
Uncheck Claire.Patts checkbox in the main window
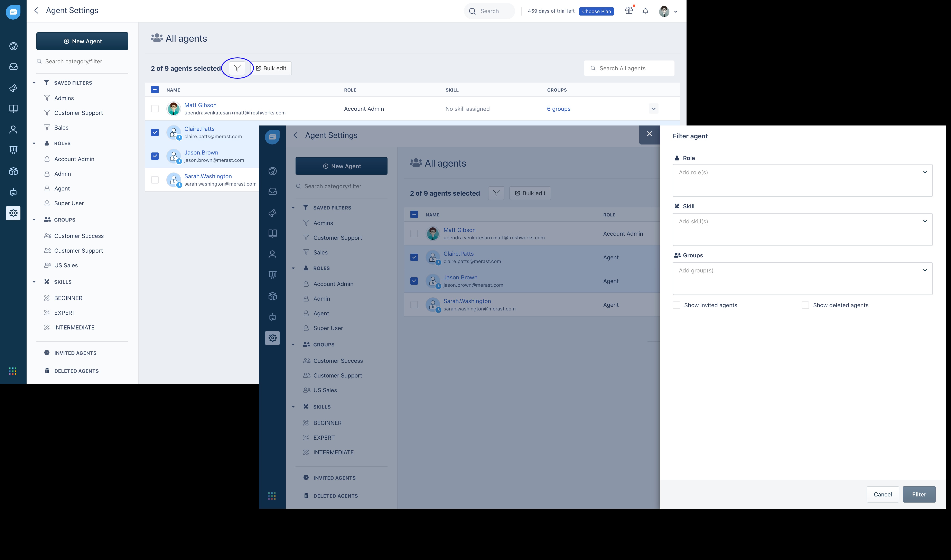(x=155, y=132)
